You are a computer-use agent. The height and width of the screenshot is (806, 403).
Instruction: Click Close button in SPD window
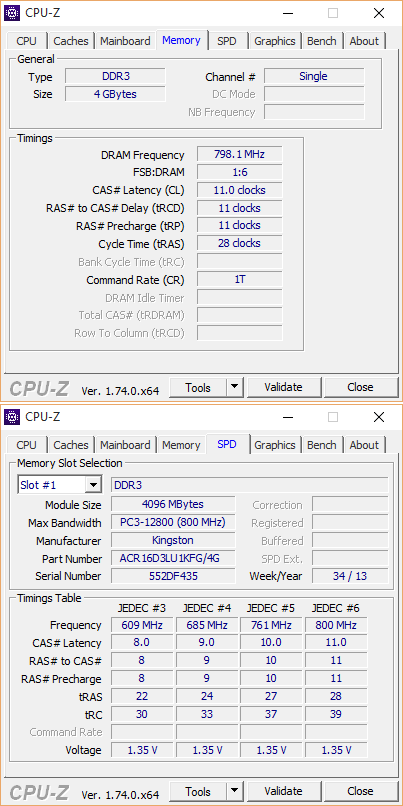pos(360,791)
